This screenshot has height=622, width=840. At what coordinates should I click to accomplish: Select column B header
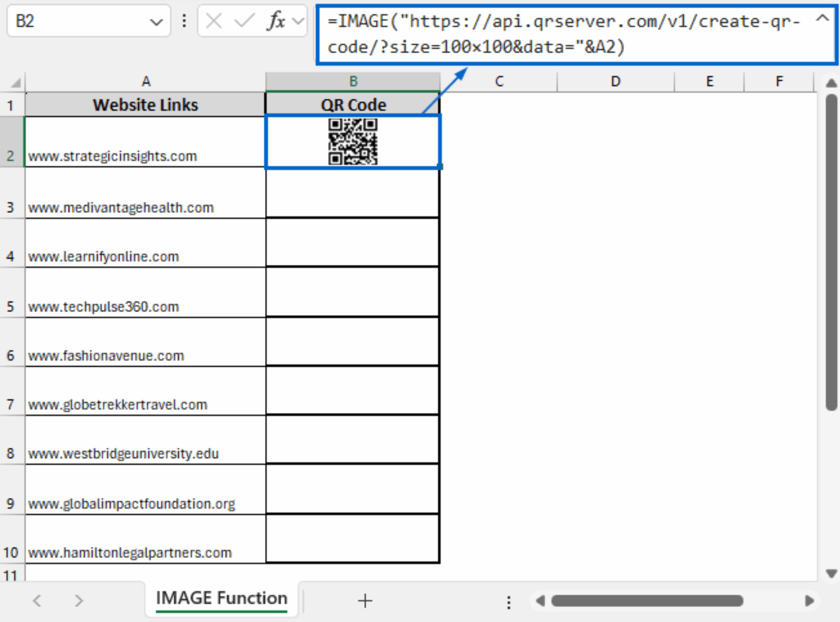click(x=353, y=82)
